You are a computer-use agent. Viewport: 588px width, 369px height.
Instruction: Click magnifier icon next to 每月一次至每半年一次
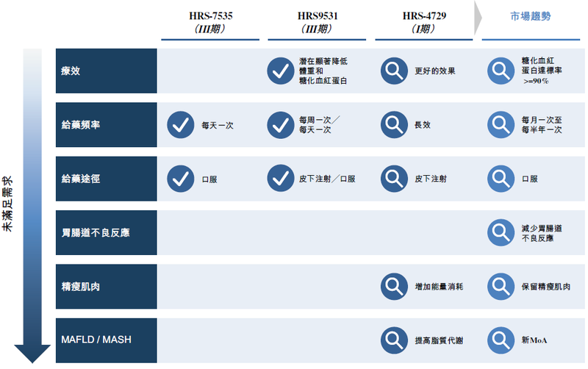502,125
